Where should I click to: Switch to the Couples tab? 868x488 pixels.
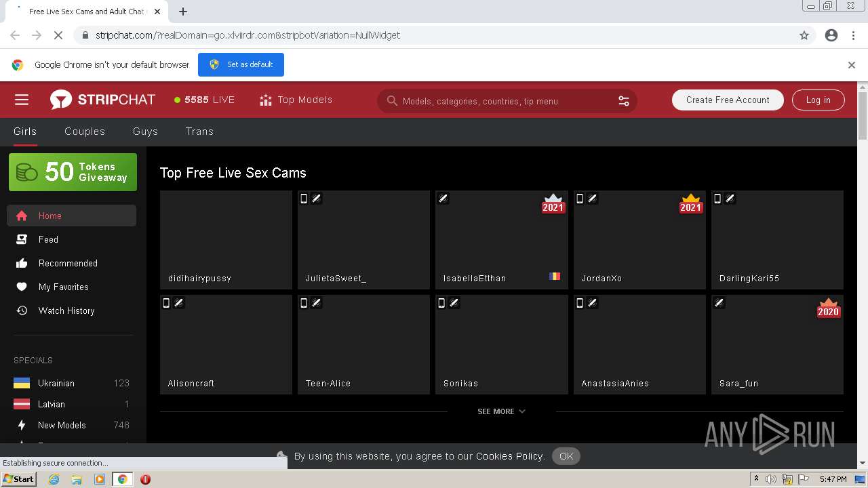click(x=85, y=131)
